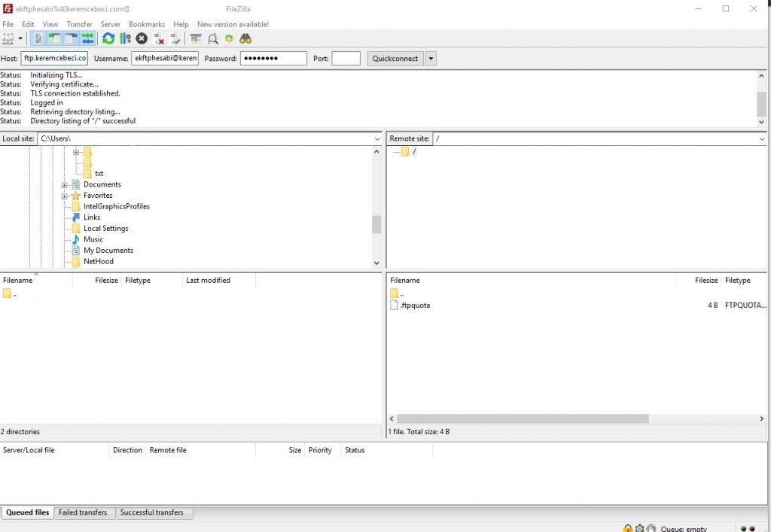Disconnect from the current server
Viewport: 771px width, 532px height.
click(x=158, y=39)
